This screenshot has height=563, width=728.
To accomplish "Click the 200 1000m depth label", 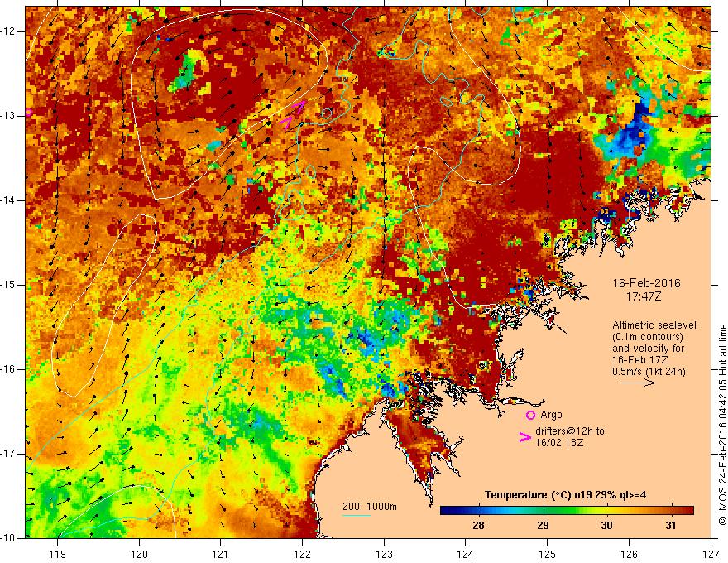I will 370,507.
